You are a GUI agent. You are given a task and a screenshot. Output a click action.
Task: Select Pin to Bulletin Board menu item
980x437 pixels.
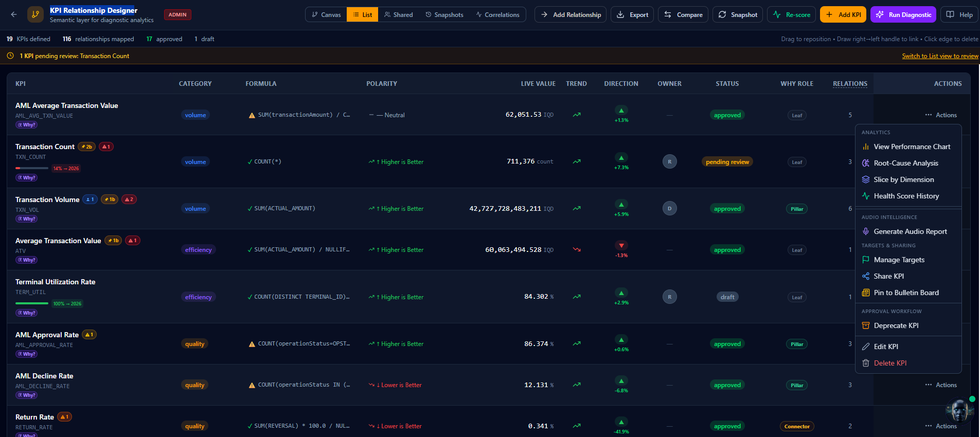click(x=908, y=293)
